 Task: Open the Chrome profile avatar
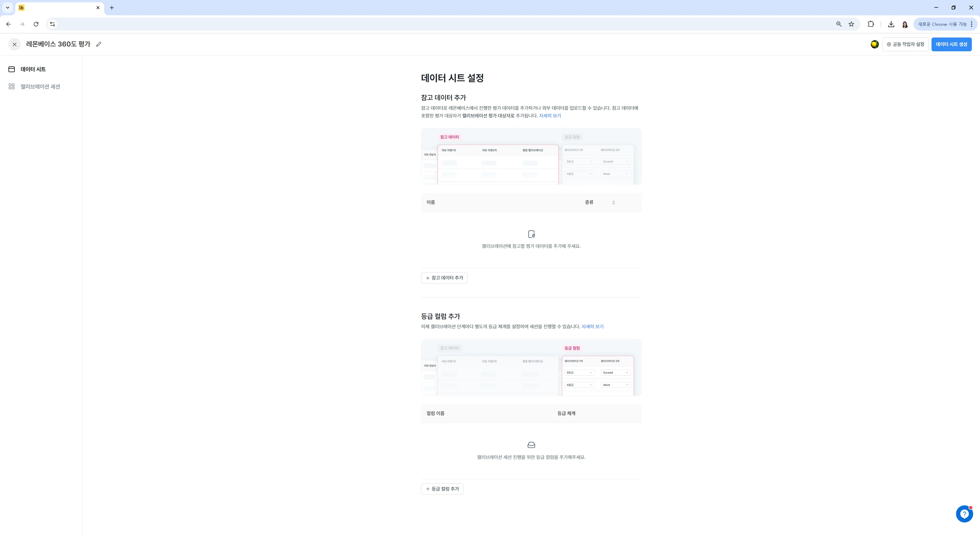pyautogui.click(x=905, y=24)
